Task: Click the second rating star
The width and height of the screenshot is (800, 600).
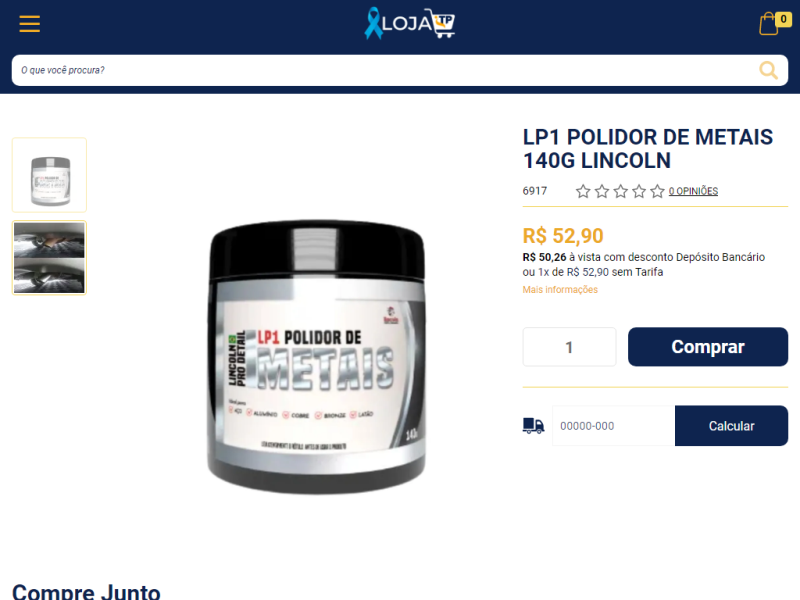Action: pyautogui.click(x=602, y=191)
